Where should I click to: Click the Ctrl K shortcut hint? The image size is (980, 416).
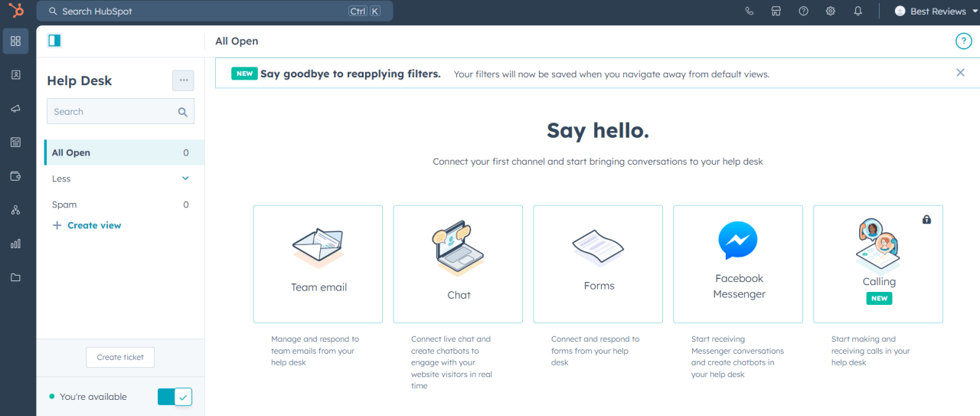[364, 11]
